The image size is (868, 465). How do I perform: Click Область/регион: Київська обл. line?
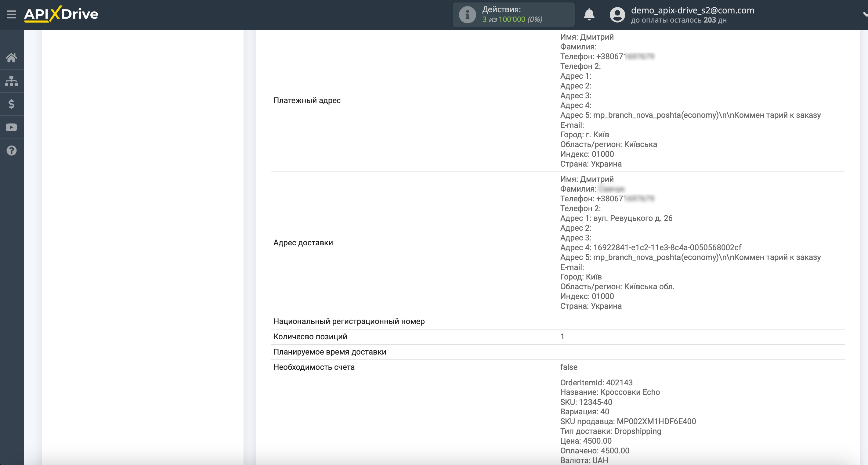617,287
